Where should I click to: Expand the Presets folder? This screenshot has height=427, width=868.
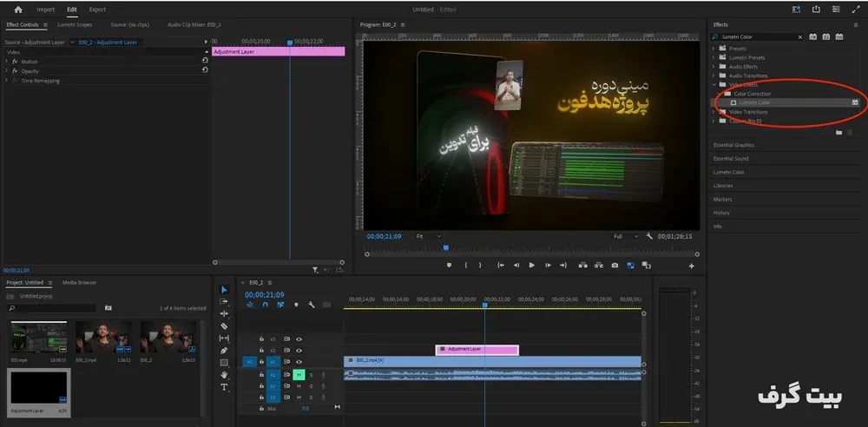714,49
